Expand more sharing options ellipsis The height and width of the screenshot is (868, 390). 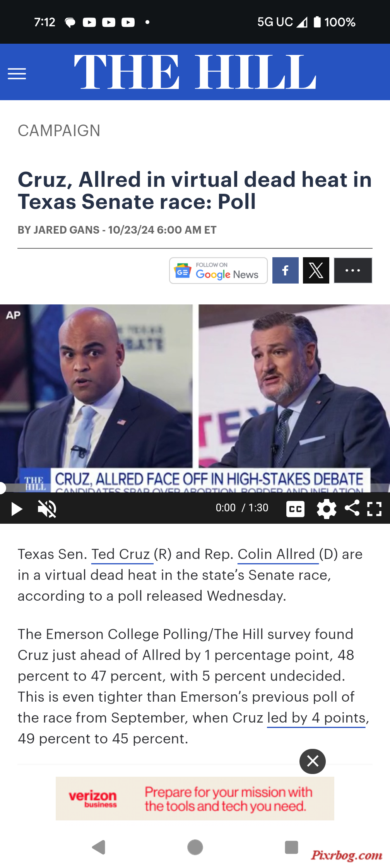click(x=353, y=270)
